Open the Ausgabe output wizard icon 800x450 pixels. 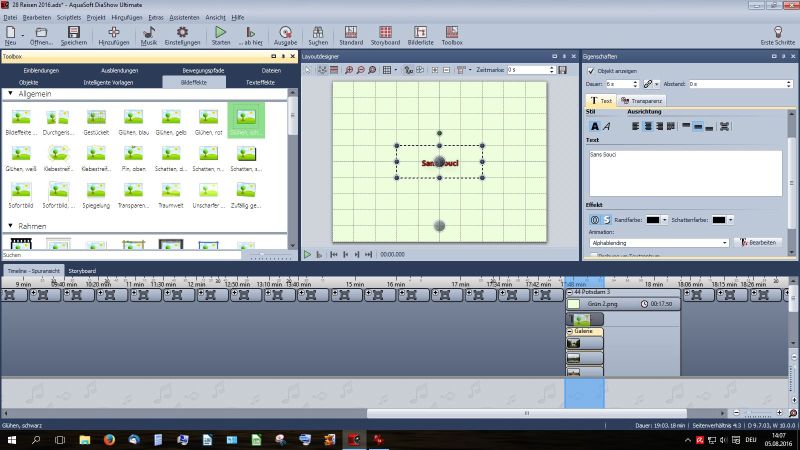click(x=285, y=33)
